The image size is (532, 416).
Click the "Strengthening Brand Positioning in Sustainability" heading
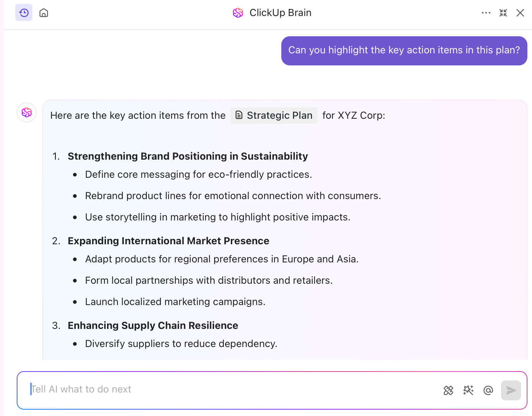(188, 156)
